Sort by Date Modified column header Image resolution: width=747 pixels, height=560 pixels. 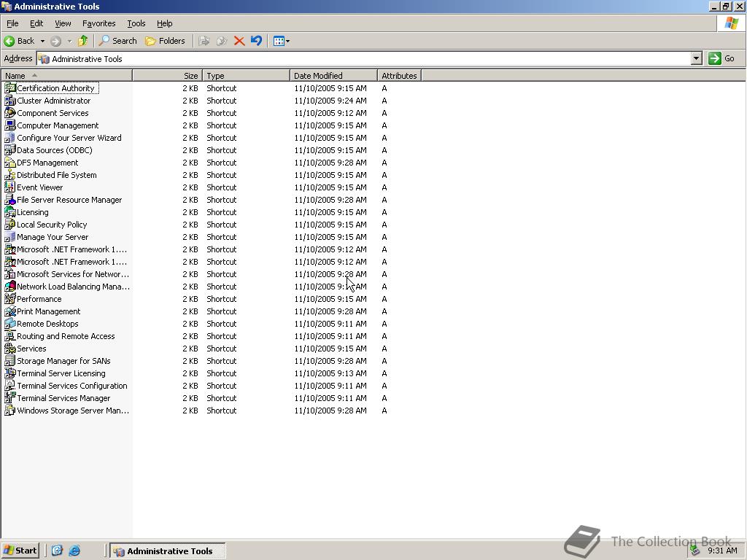pyautogui.click(x=333, y=76)
